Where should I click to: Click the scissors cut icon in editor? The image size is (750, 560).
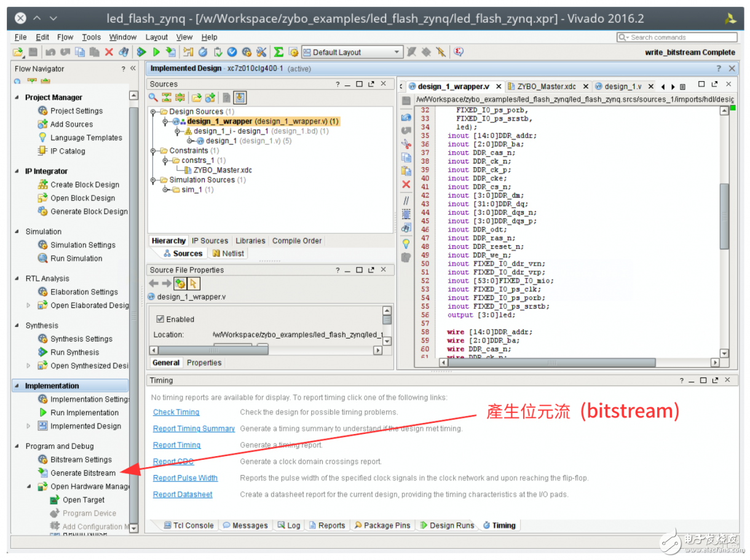406,144
